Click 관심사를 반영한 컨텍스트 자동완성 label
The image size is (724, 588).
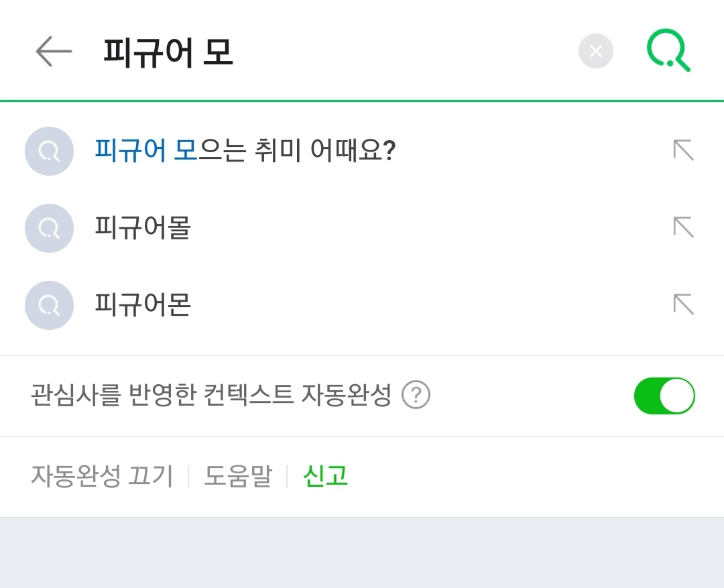click(211, 396)
